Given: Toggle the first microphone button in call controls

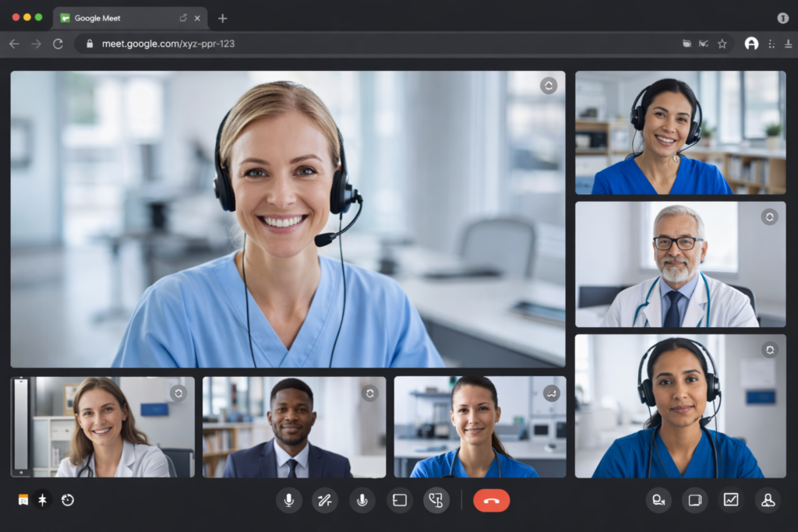Looking at the screenshot, I should (288, 500).
